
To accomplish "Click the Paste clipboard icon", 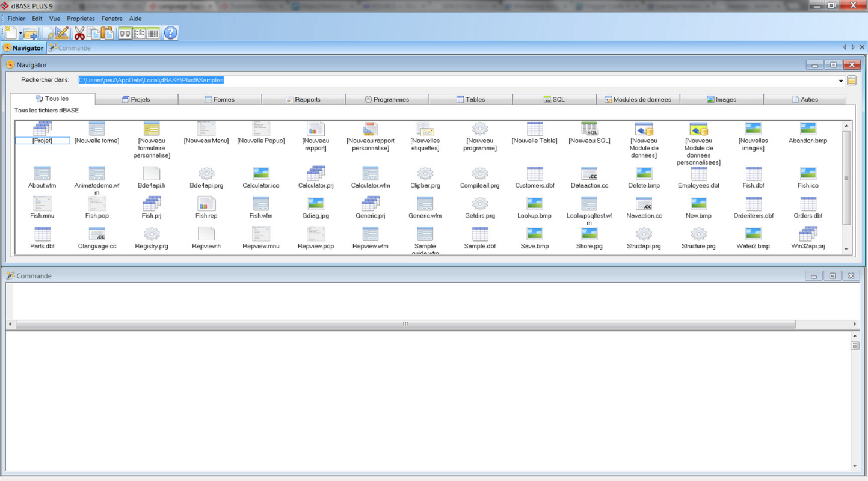I will (107, 33).
